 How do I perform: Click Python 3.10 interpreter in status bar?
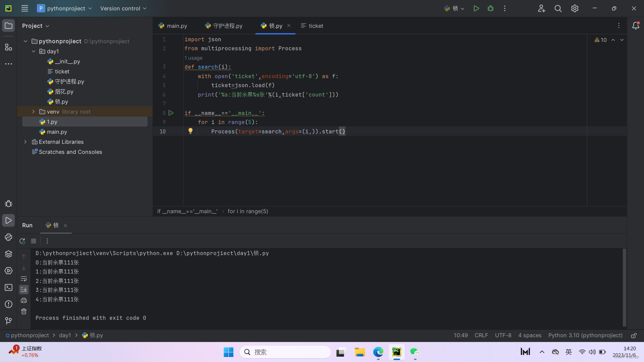[585, 336]
